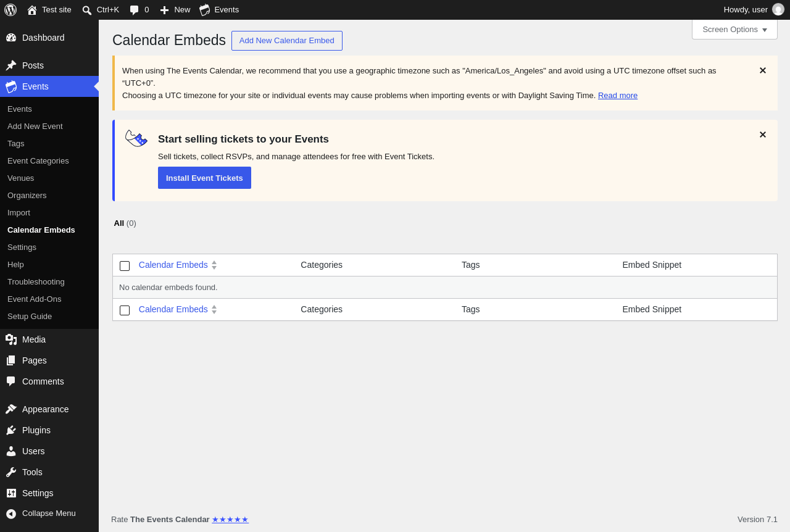This screenshot has width=790, height=532.
Task: Open Tags submenu item
Action: [16, 144]
